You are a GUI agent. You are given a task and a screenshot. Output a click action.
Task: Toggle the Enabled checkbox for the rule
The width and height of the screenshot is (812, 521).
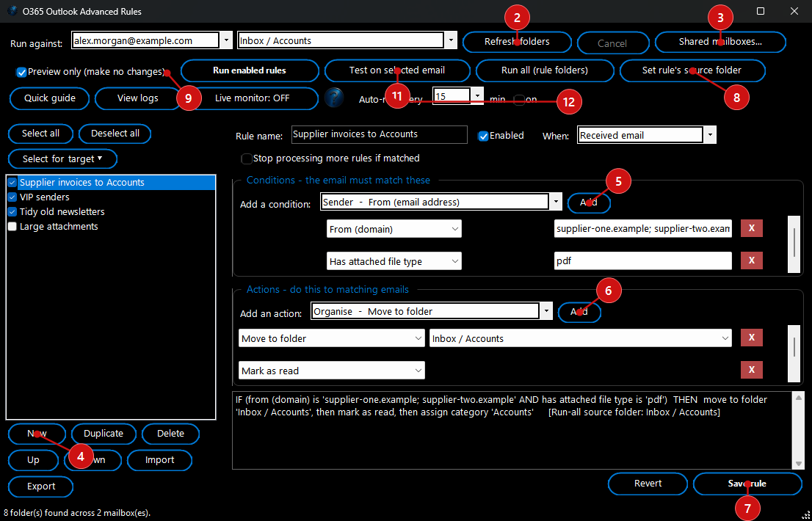[483, 136]
